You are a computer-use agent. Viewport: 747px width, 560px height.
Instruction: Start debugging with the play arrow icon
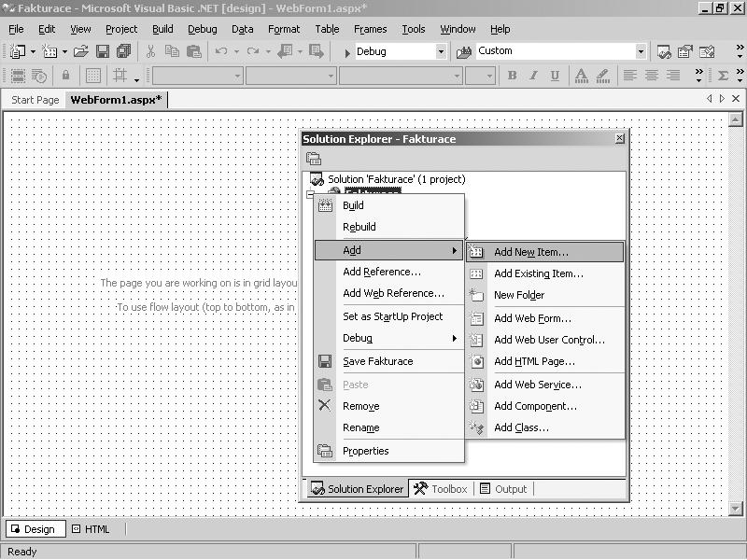tap(347, 52)
